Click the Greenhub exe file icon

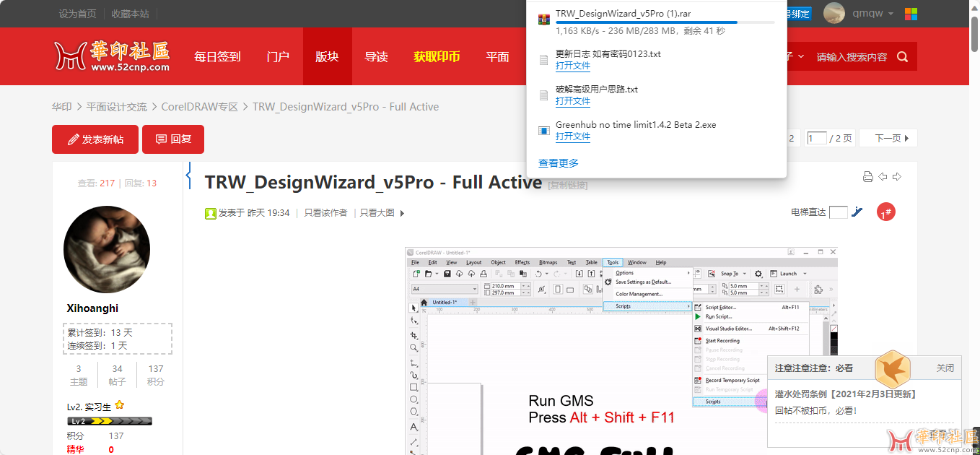[544, 131]
